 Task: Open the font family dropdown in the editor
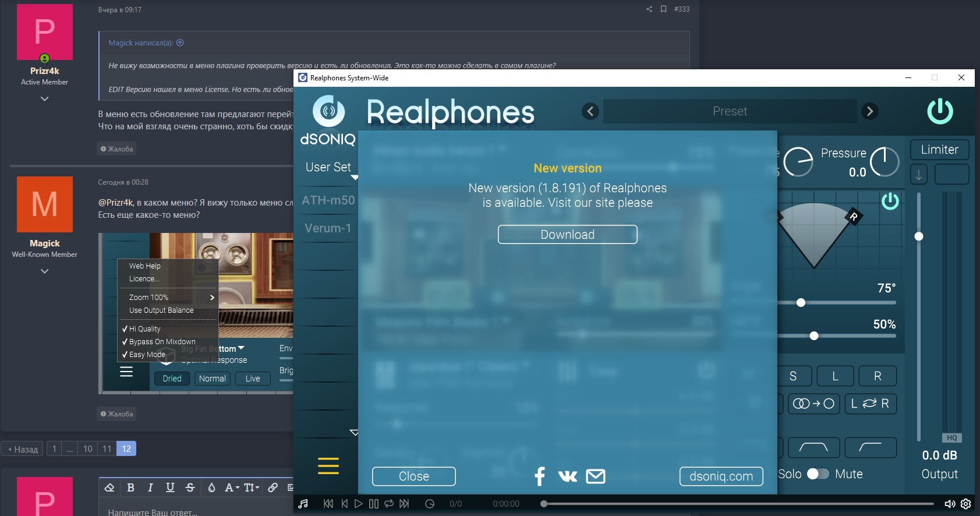click(x=232, y=487)
